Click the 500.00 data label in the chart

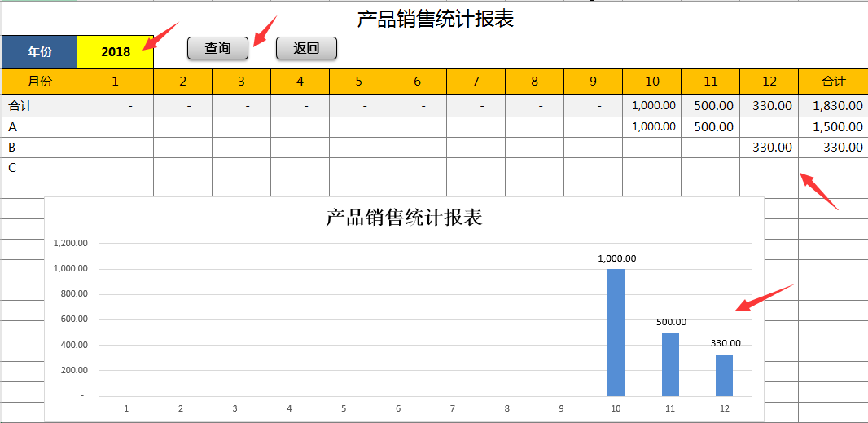671,322
